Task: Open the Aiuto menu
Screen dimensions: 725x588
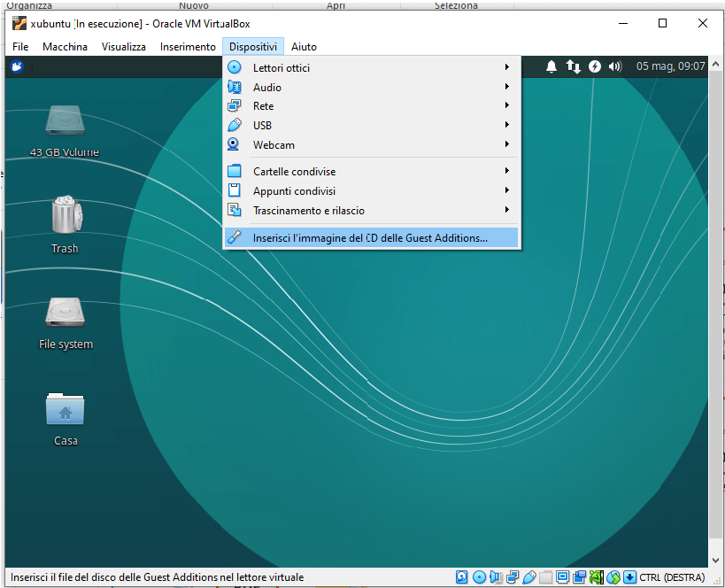Action: pyautogui.click(x=304, y=47)
